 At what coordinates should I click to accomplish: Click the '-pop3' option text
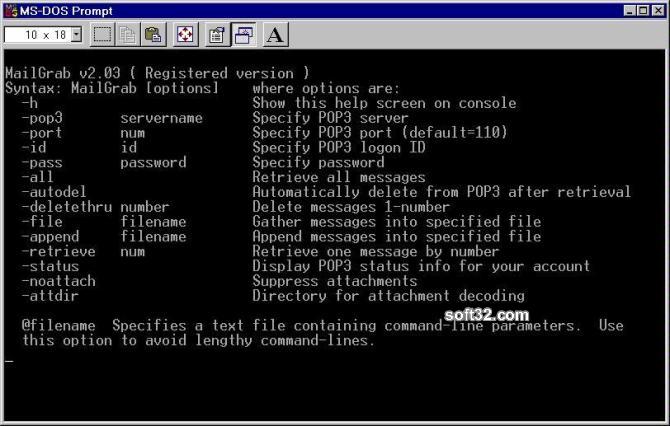[x=42, y=118]
